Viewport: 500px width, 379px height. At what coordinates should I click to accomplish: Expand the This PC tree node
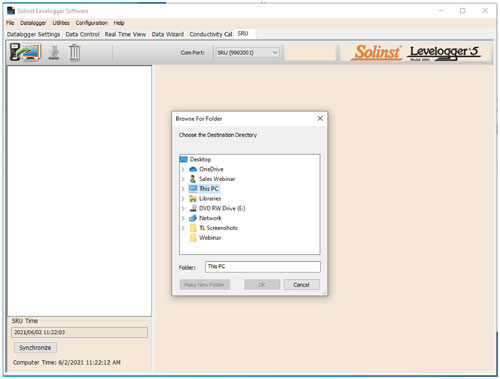point(183,189)
